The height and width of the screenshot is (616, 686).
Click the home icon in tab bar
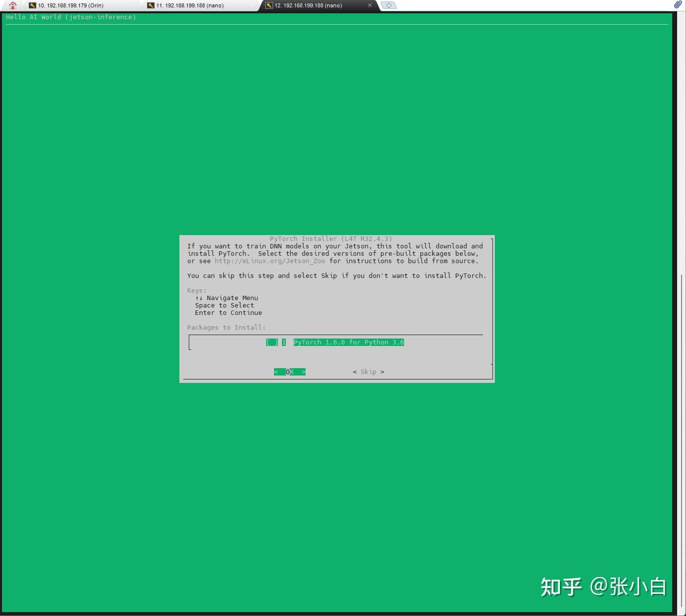click(13, 5)
